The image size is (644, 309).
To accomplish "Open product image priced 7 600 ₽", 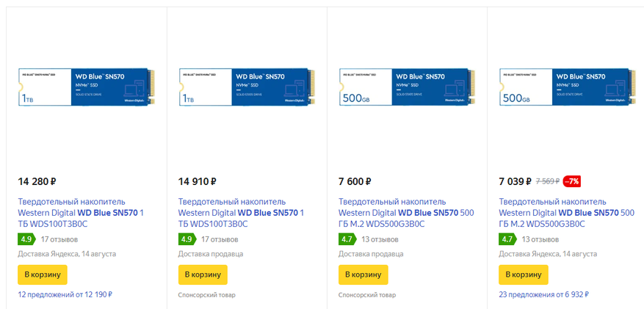I will pyautogui.click(x=406, y=90).
